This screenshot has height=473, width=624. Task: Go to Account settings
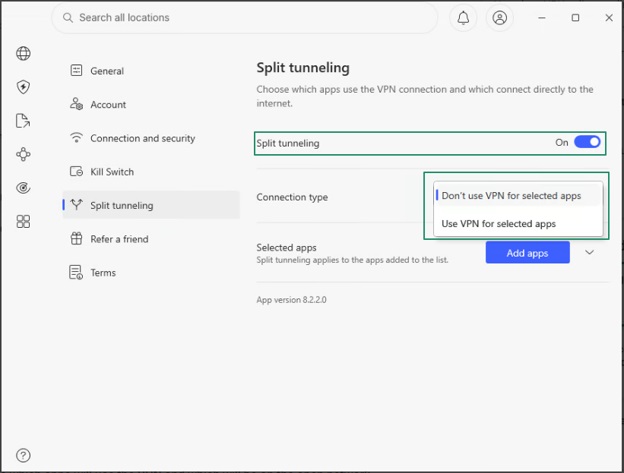click(x=151, y=104)
